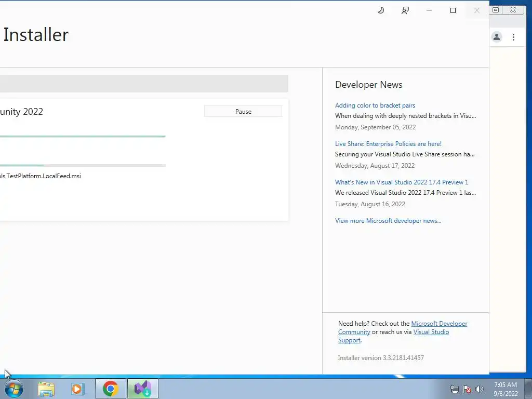Maximize the Visual Studio Installer window
Viewport: 532px width, 399px height.
453,10
